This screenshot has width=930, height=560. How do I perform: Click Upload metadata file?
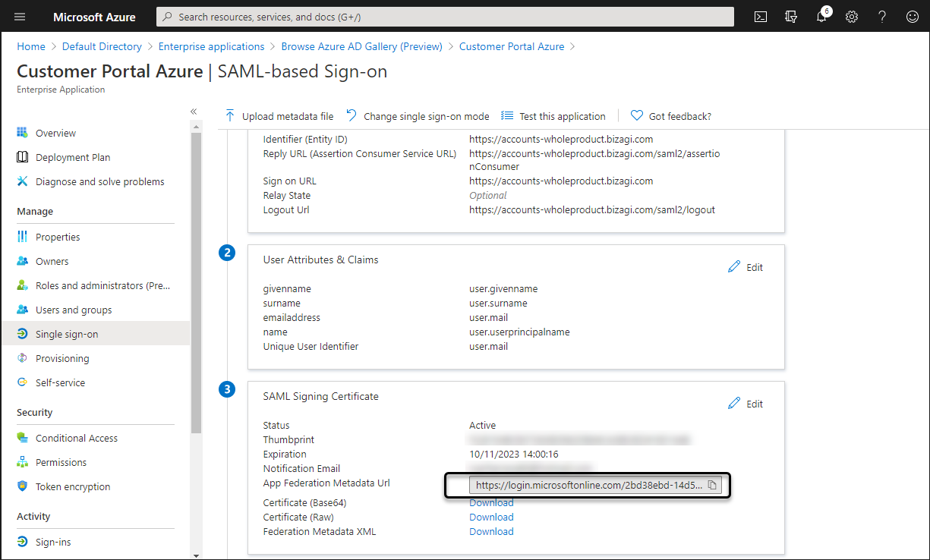pyautogui.click(x=279, y=116)
